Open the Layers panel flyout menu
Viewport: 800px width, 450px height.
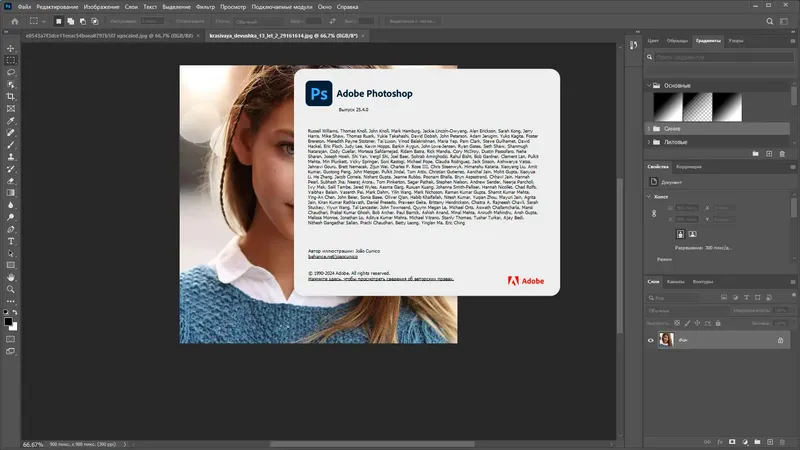(792, 282)
